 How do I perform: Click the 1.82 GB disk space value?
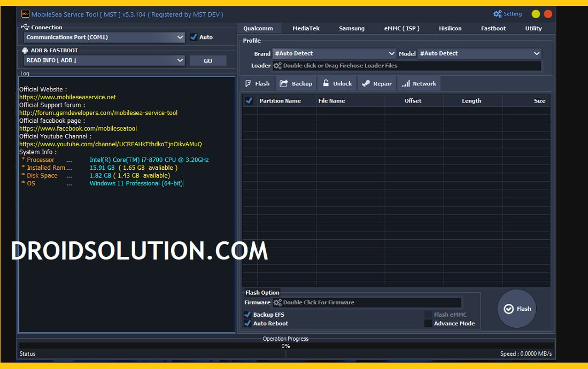[100, 176]
